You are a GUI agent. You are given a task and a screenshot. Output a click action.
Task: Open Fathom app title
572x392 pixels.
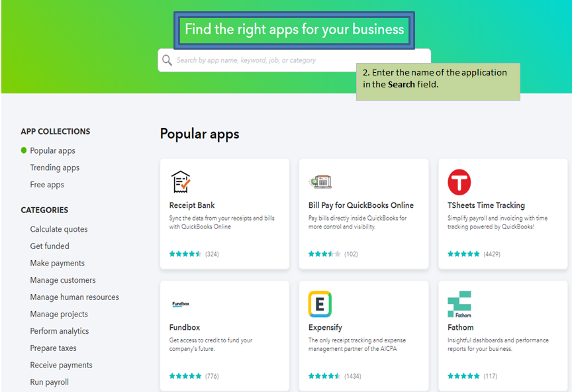[x=460, y=327]
